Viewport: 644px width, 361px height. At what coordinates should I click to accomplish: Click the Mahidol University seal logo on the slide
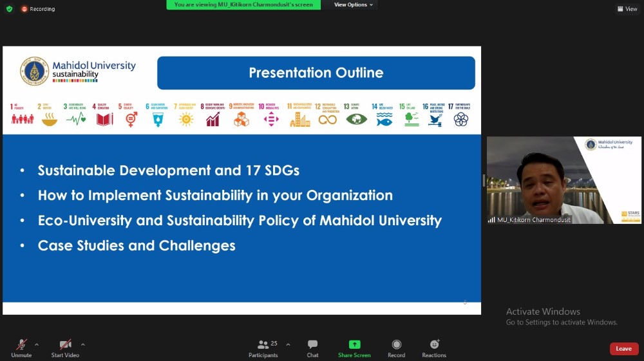coord(35,71)
